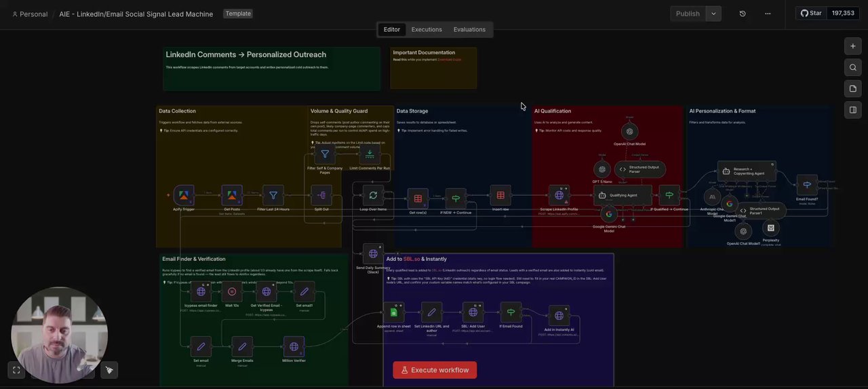The image size is (868, 389).
Task: Add a node with the plus button
Action: (x=853, y=46)
